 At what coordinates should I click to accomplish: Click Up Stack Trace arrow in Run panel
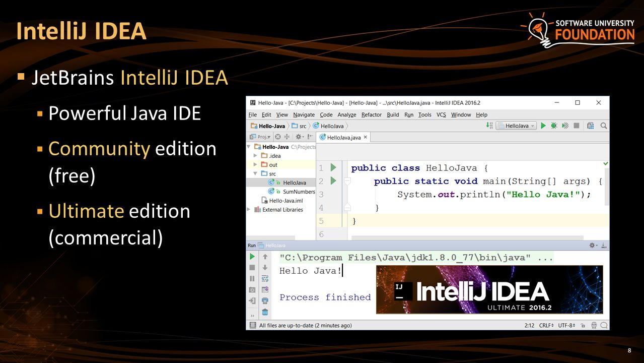265,257
